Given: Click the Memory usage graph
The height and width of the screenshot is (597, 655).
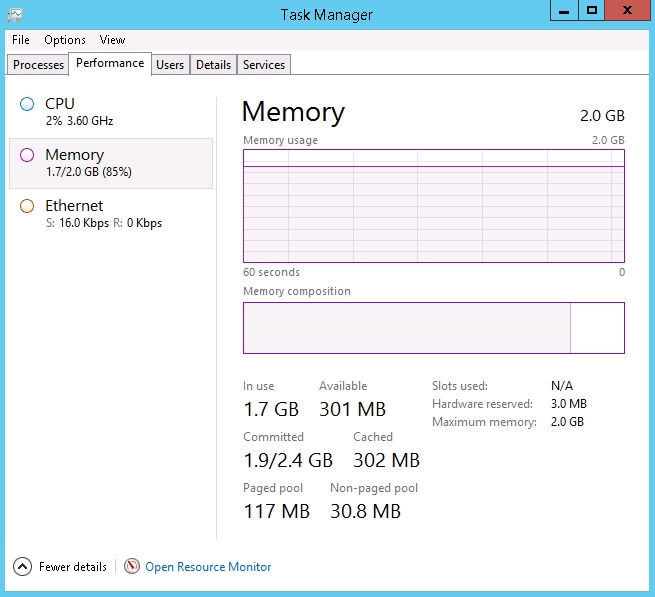Looking at the screenshot, I should click(x=434, y=206).
